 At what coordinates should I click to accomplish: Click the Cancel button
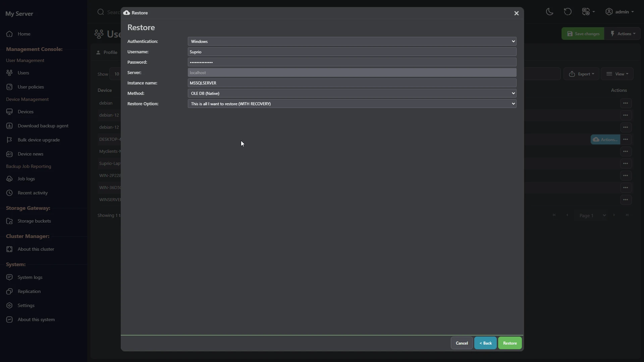click(x=462, y=343)
